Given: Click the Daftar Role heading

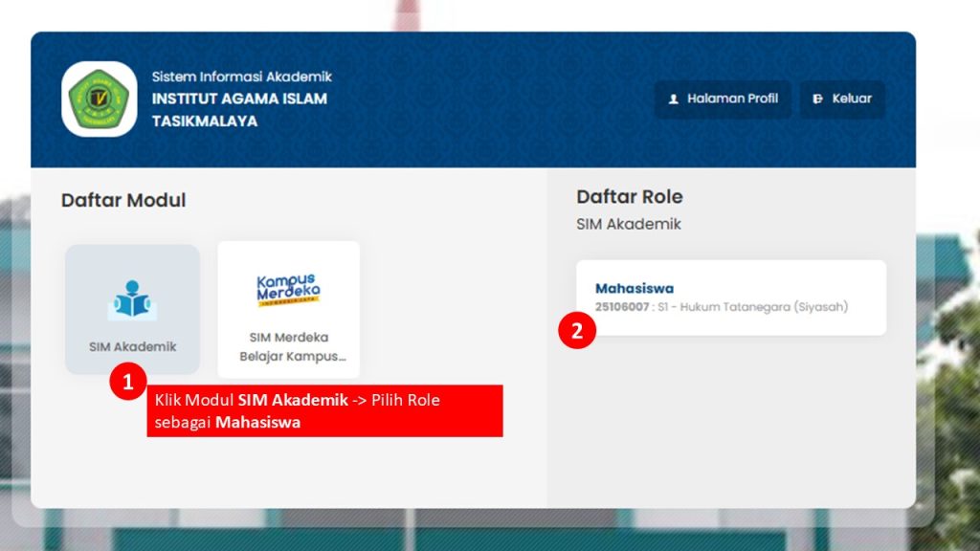Looking at the screenshot, I should point(629,197).
